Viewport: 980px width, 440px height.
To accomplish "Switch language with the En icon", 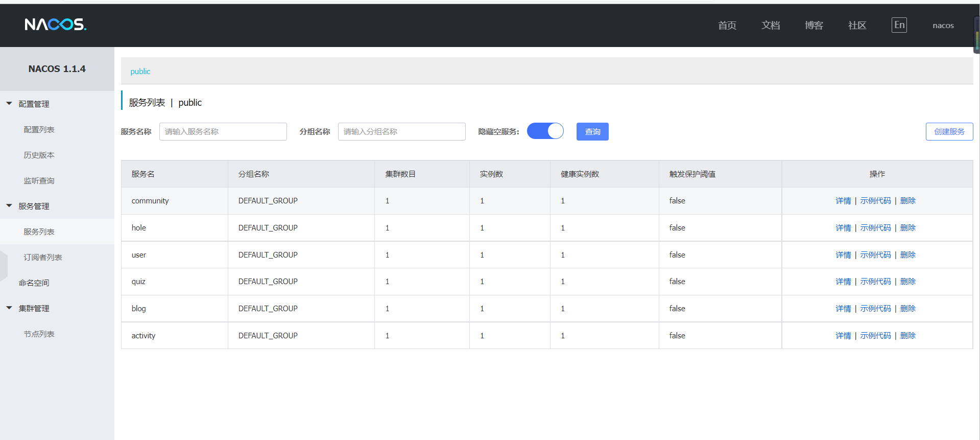I will 899,25.
